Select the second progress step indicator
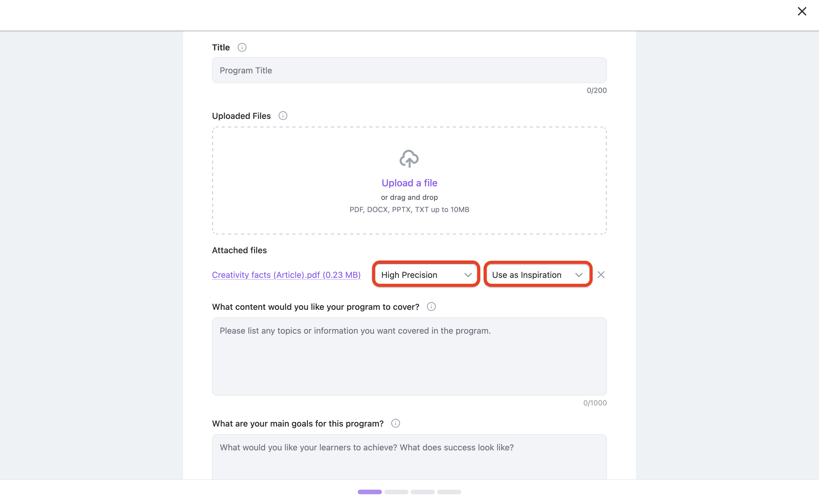819x504 pixels. pos(396,492)
